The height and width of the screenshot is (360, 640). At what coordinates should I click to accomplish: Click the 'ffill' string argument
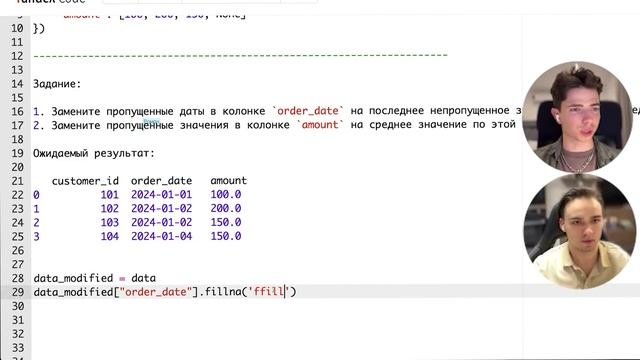point(269,292)
